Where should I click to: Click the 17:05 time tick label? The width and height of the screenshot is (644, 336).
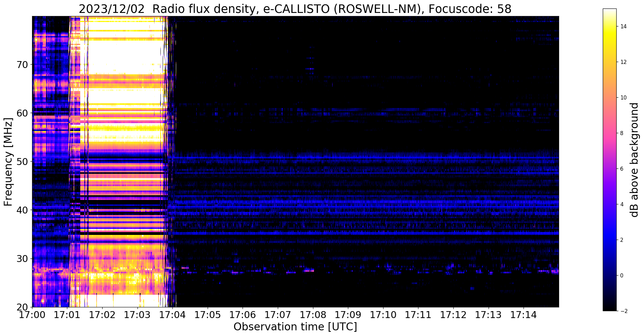point(208,314)
